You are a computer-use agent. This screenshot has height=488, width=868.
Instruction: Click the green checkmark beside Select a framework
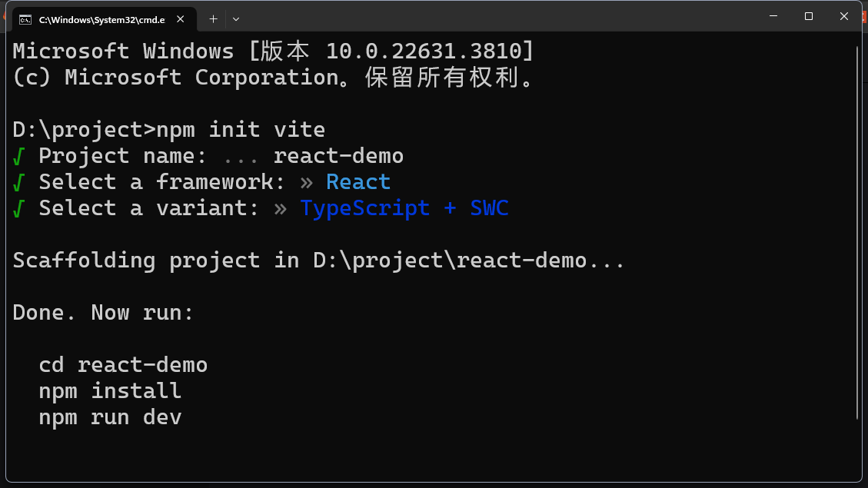point(18,182)
